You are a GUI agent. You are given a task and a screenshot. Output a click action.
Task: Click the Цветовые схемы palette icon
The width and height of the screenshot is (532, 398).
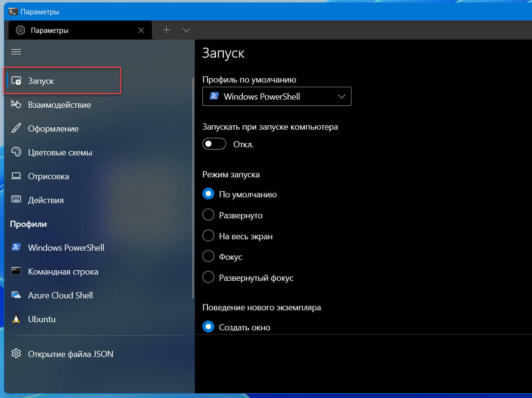point(16,152)
